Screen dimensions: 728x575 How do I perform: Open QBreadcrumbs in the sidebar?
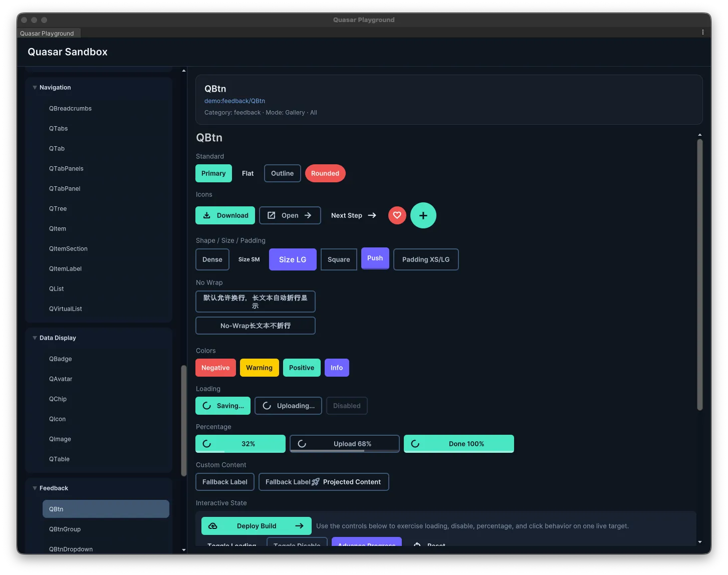pos(106,108)
